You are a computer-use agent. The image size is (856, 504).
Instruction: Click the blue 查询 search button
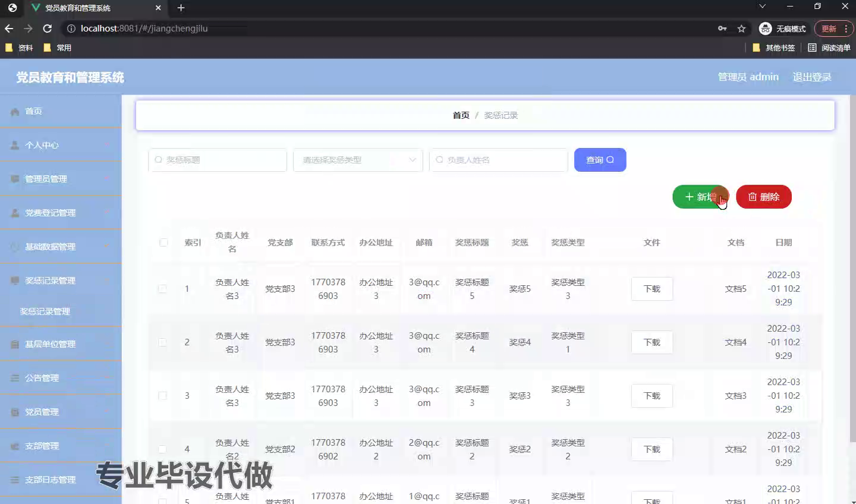600,160
